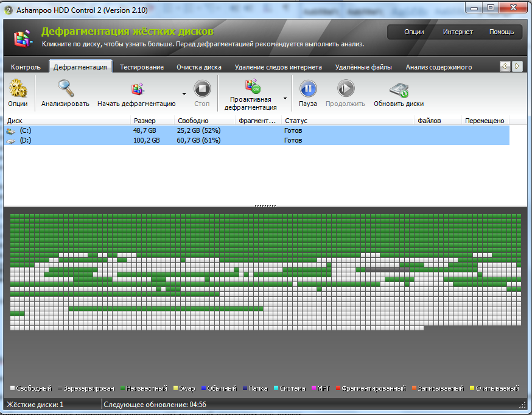This screenshot has width=532, height=415.
Task: Click the Стоп button icon
Action: [x=202, y=88]
